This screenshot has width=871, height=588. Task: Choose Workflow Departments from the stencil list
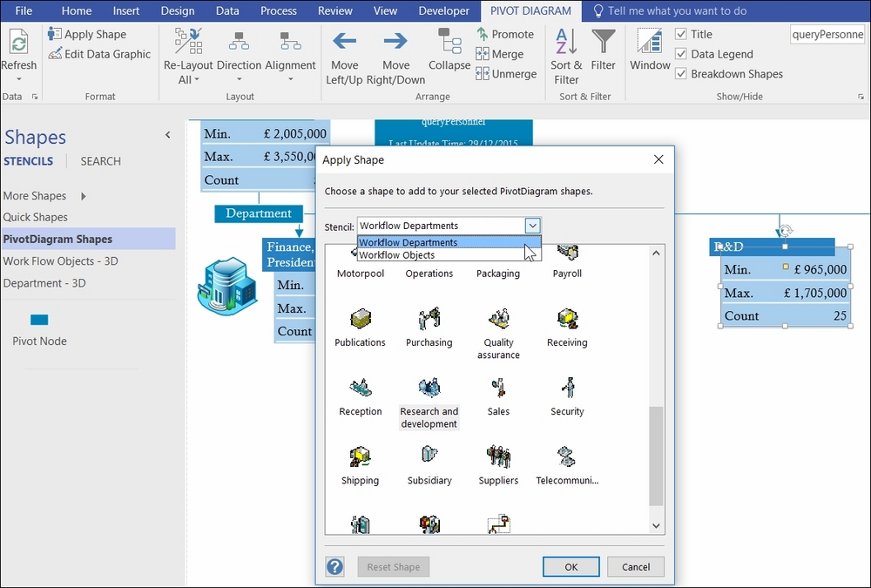[x=449, y=242]
